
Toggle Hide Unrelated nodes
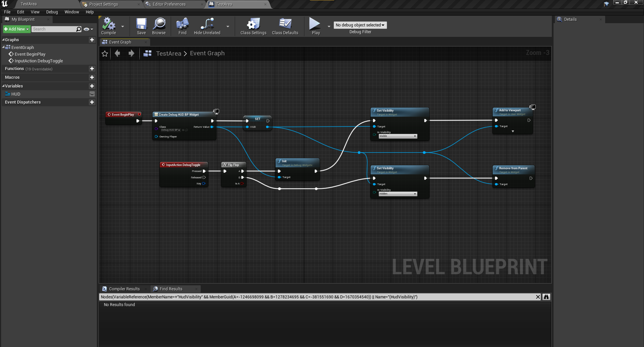(x=207, y=26)
